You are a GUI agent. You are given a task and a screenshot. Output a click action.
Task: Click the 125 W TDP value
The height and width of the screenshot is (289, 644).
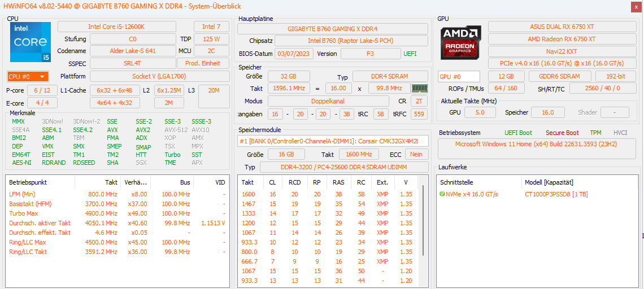pyautogui.click(x=211, y=39)
